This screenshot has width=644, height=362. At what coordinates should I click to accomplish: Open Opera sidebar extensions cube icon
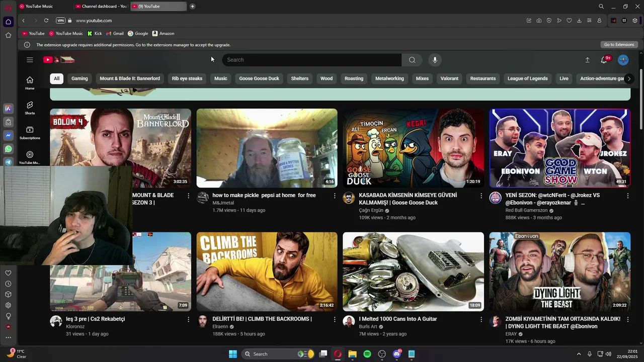(8, 295)
